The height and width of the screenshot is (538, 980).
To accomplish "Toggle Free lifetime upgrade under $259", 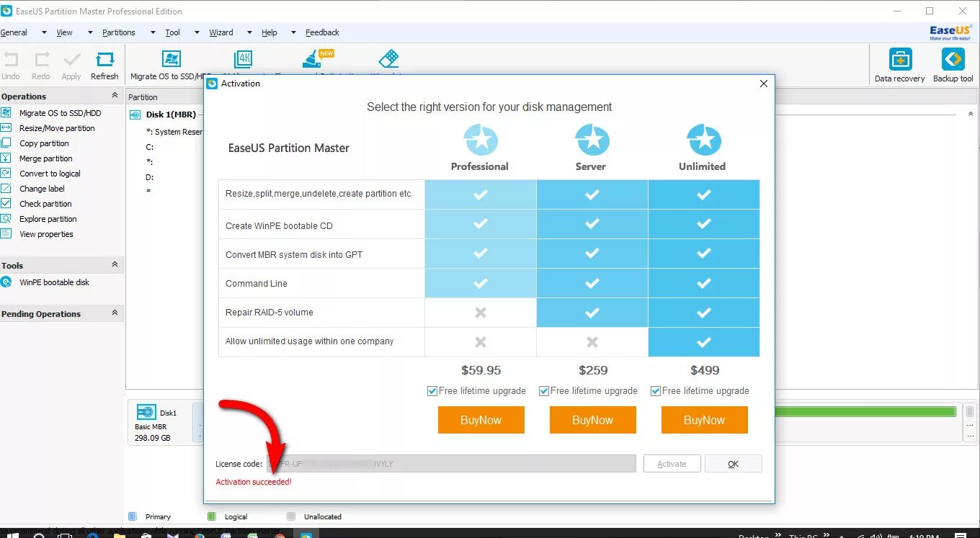I will pos(544,391).
